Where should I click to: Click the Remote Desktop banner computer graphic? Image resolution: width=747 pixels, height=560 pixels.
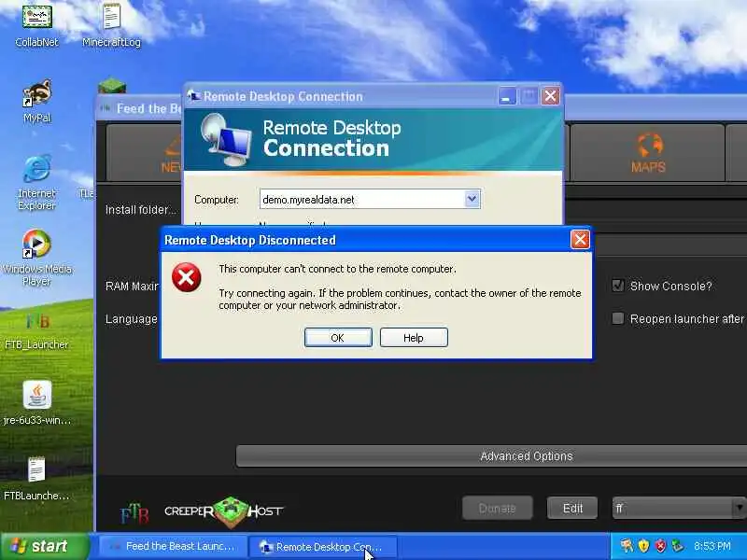pos(226,139)
